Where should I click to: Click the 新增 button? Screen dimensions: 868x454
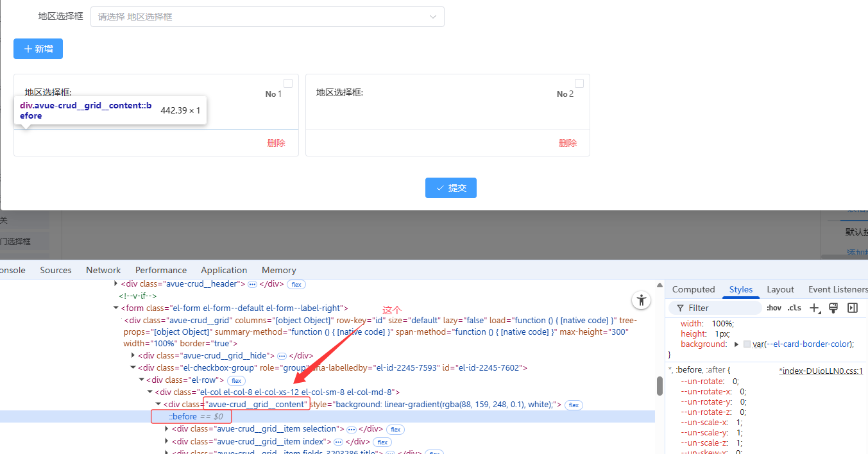38,49
